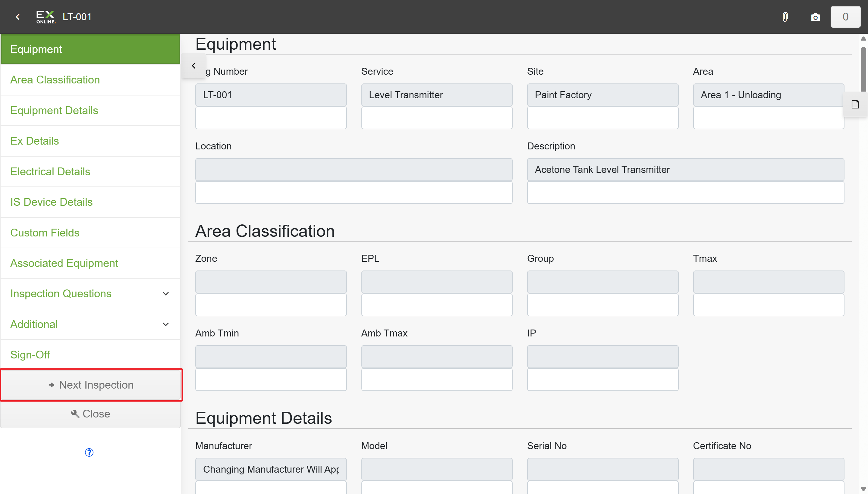Click the white Zone input field
The width and height of the screenshot is (868, 494).
tap(271, 305)
